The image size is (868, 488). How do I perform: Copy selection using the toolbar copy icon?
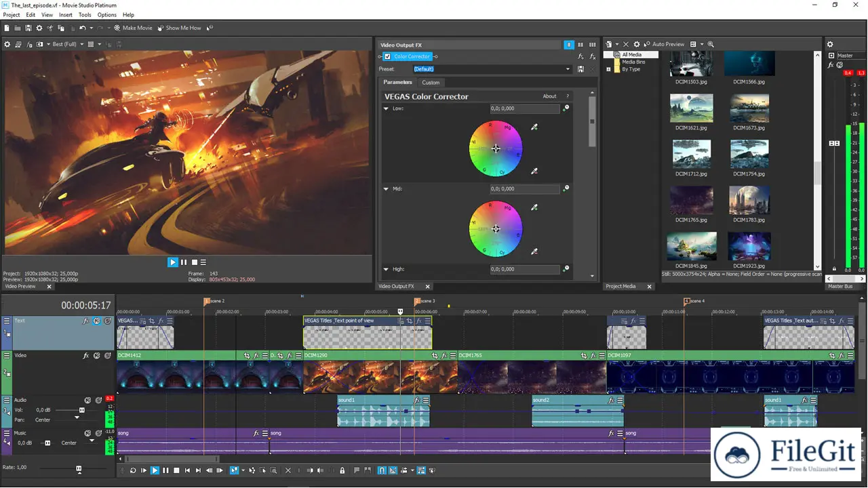point(61,28)
